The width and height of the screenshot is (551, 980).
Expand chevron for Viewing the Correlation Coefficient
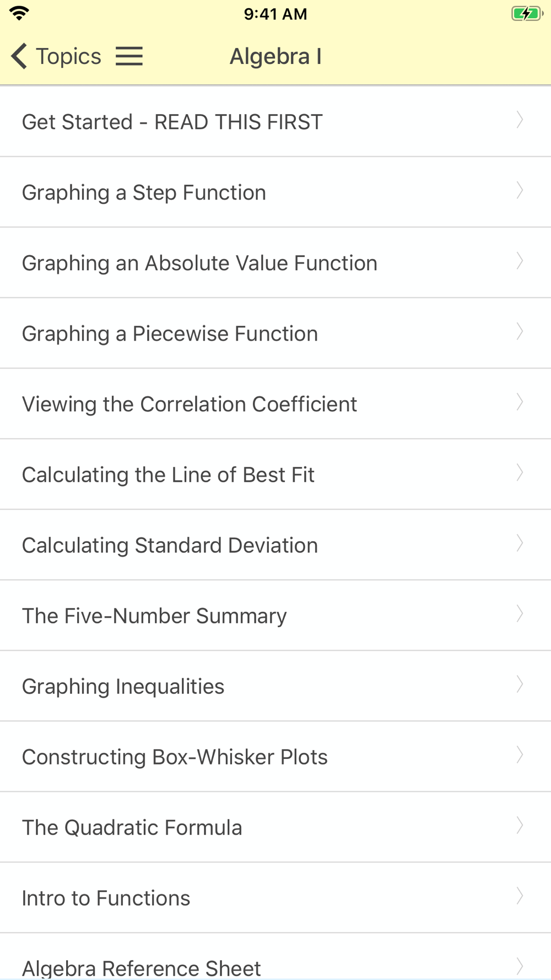(520, 402)
